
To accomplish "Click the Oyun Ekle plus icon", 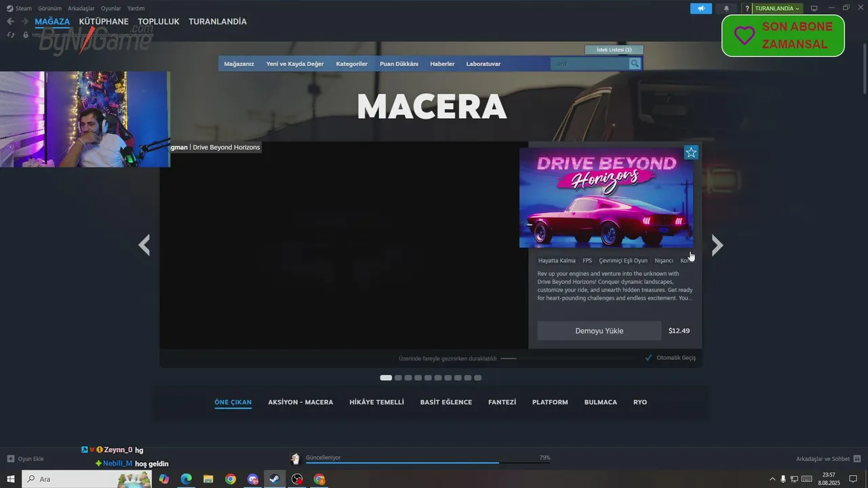I will [10, 459].
